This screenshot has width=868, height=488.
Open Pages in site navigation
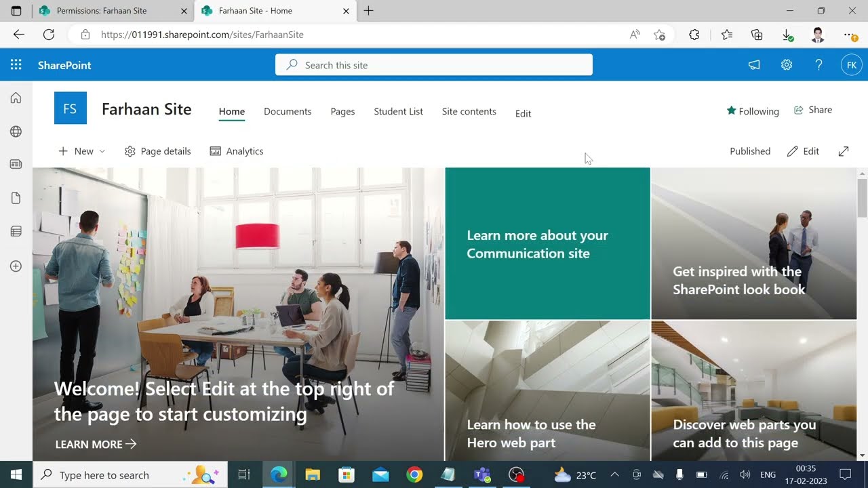342,112
